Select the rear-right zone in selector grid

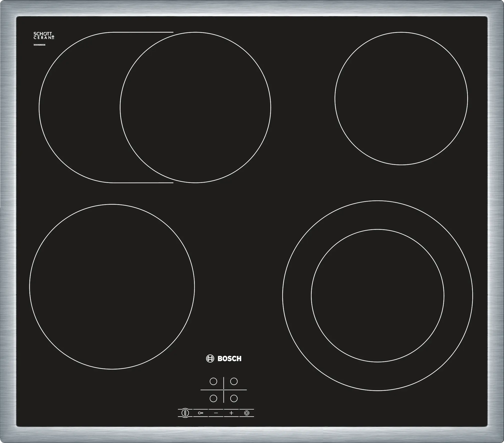[234, 381]
